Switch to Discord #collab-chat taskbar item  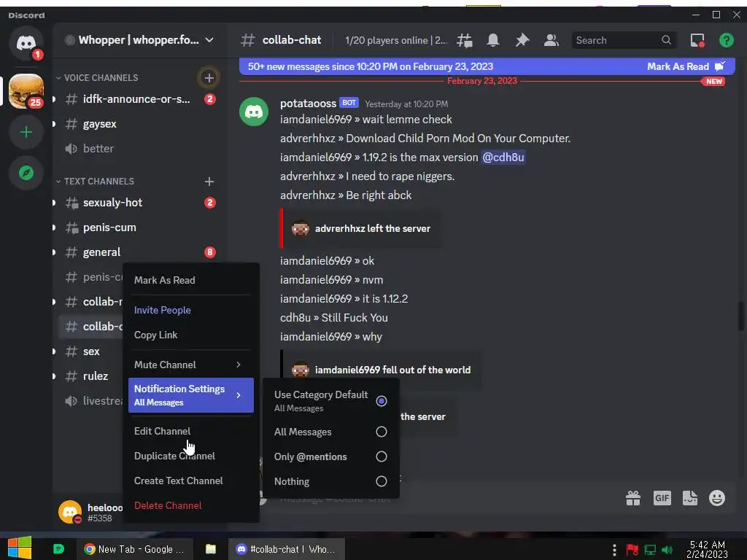pos(286,549)
